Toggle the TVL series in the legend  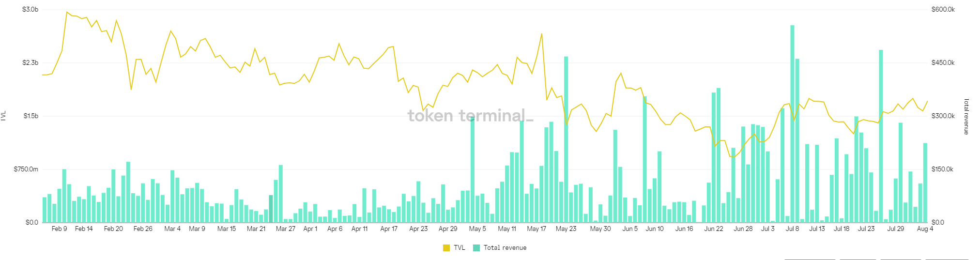[459, 248]
